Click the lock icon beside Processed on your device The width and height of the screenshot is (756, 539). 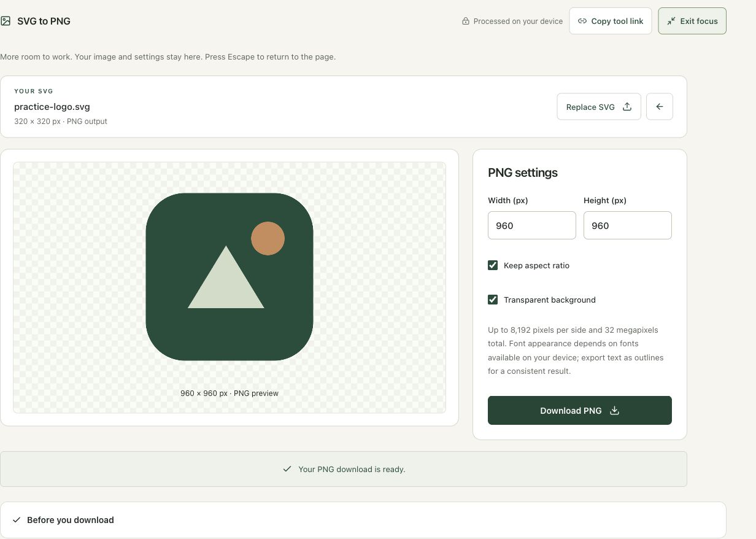pyautogui.click(x=466, y=21)
